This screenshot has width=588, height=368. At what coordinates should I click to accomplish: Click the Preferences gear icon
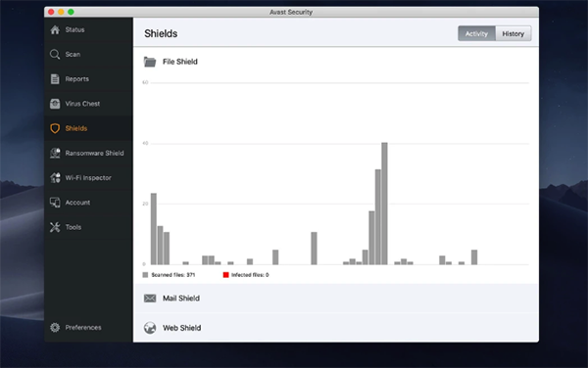click(x=55, y=328)
